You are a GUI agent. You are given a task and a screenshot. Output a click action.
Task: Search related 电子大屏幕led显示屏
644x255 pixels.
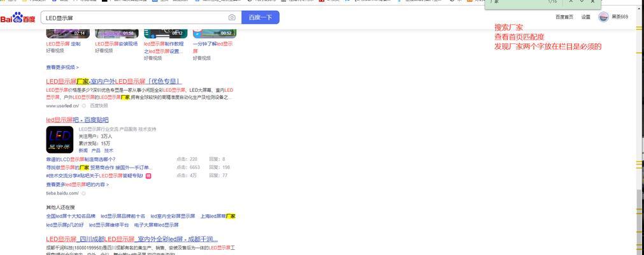point(157,225)
